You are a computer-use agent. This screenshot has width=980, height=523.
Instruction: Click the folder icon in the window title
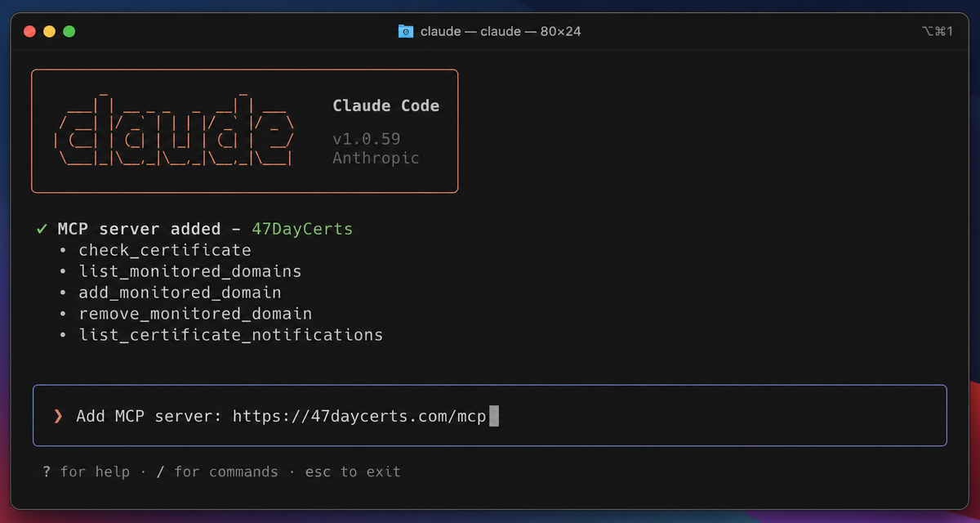[x=406, y=32]
